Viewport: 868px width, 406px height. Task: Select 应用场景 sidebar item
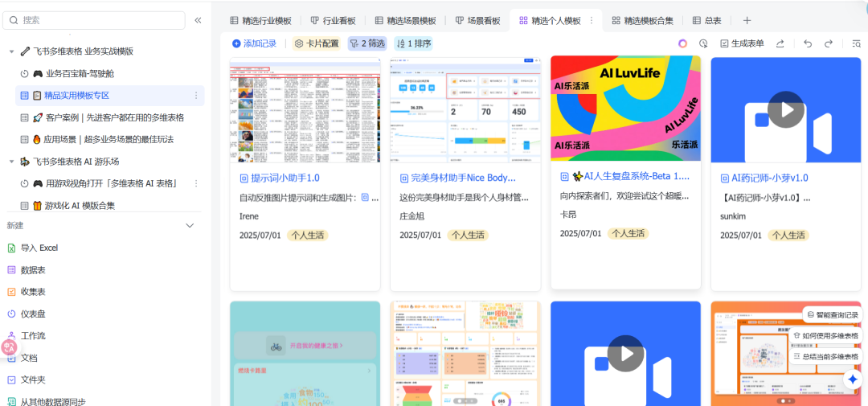[x=109, y=140]
